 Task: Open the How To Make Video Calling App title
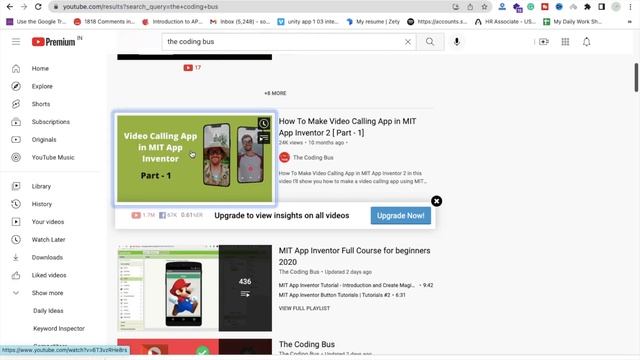click(347, 127)
